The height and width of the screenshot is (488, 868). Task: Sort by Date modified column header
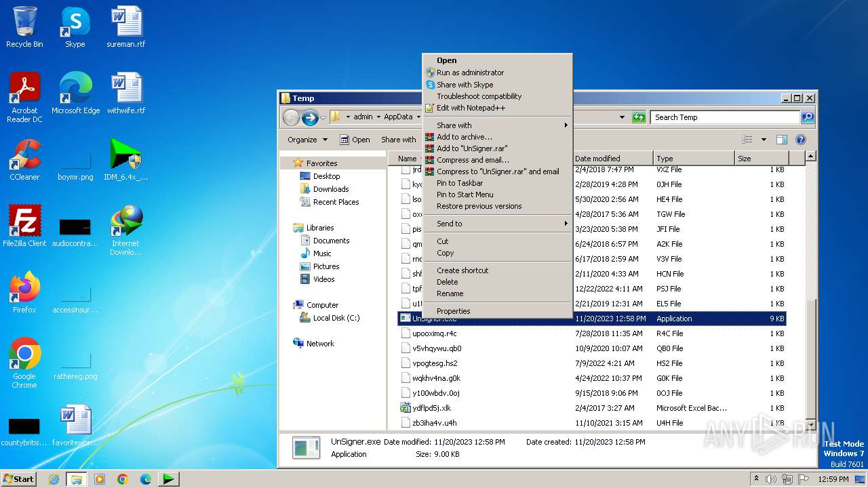pyautogui.click(x=613, y=159)
